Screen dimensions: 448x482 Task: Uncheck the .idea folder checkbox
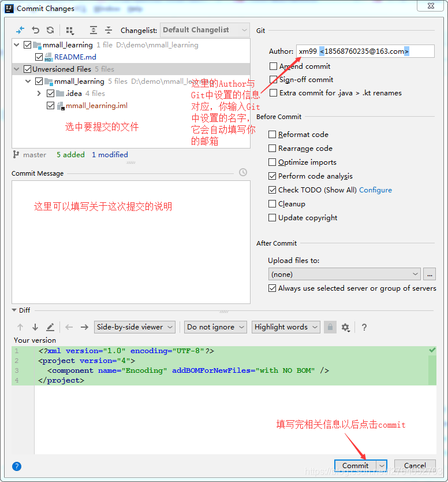click(51, 94)
